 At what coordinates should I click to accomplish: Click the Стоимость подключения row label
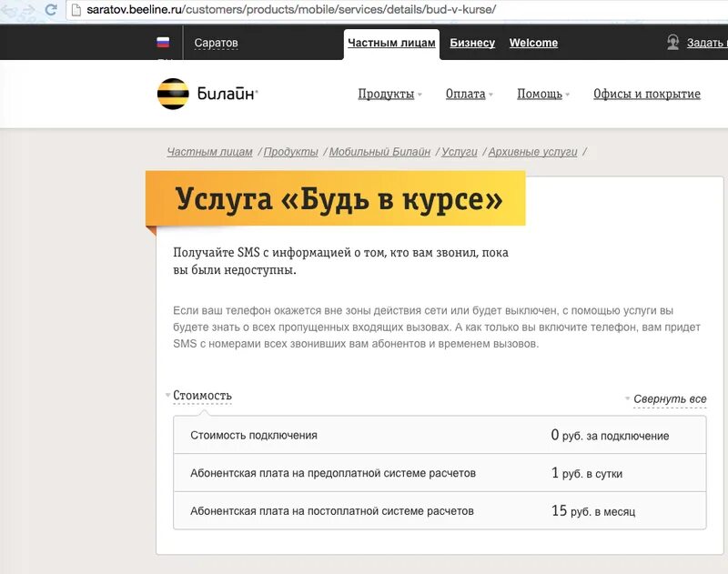pos(254,435)
